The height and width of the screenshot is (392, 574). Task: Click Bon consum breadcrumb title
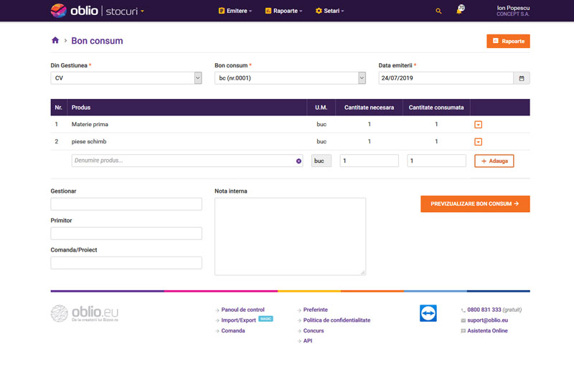point(97,41)
